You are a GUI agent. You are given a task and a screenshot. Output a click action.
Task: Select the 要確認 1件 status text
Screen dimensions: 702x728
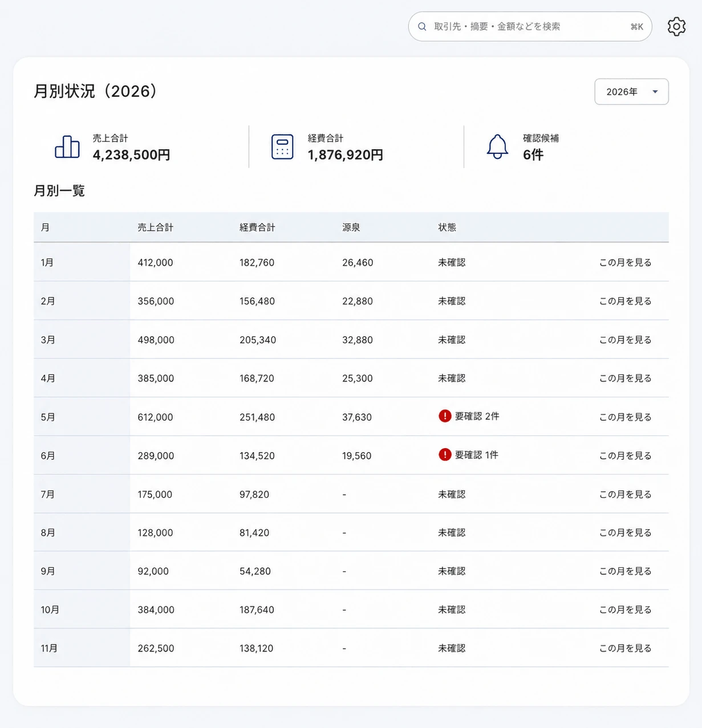pyautogui.click(x=477, y=455)
